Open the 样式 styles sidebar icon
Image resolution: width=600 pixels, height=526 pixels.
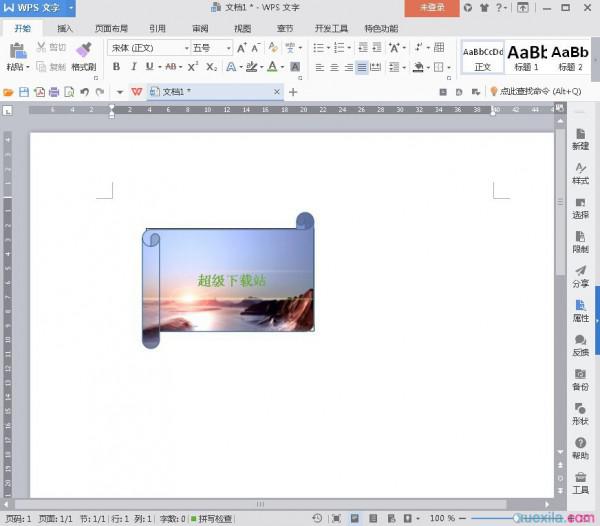click(580, 172)
